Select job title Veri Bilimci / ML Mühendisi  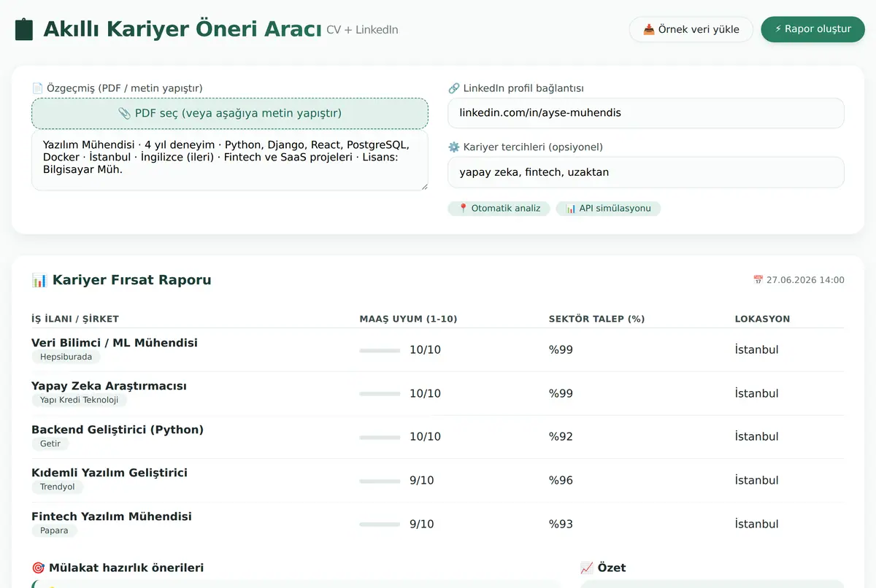[115, 343]
